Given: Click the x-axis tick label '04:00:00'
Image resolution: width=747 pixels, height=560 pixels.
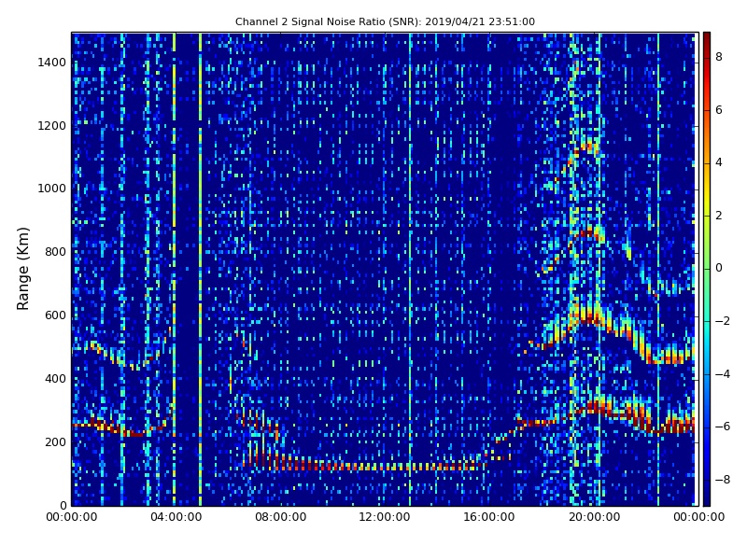Looking at the screenshot, I should (x=176, y=517).
